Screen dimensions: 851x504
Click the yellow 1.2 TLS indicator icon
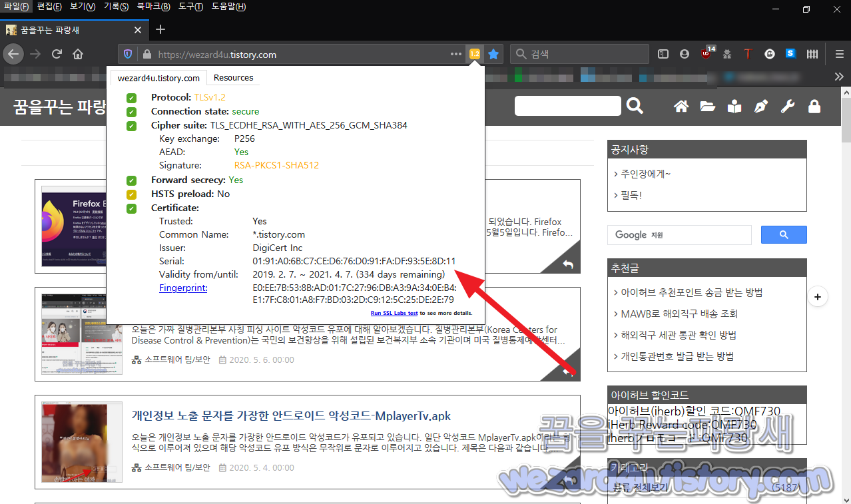(x=474, y=54)
